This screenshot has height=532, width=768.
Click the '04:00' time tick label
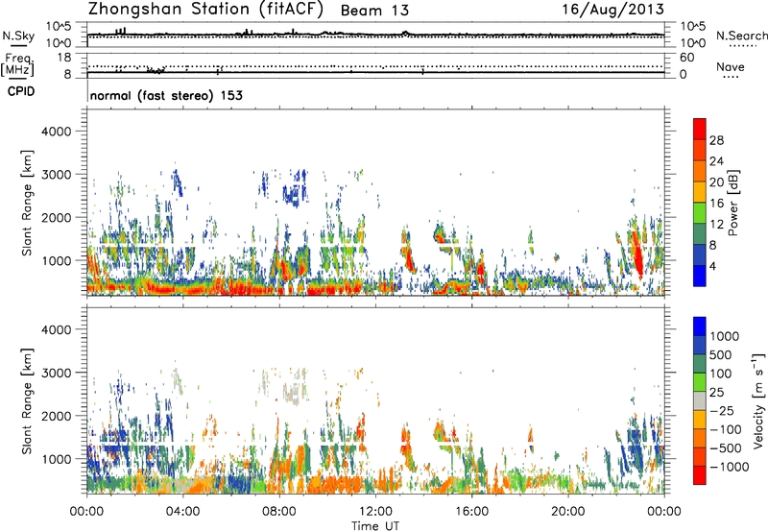[182, 512]
